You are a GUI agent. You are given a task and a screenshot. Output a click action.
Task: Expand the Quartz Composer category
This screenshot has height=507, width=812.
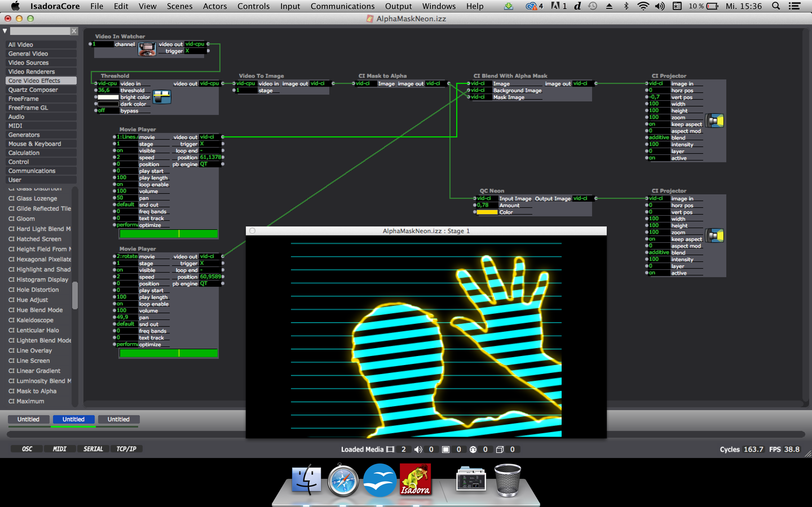33,90
